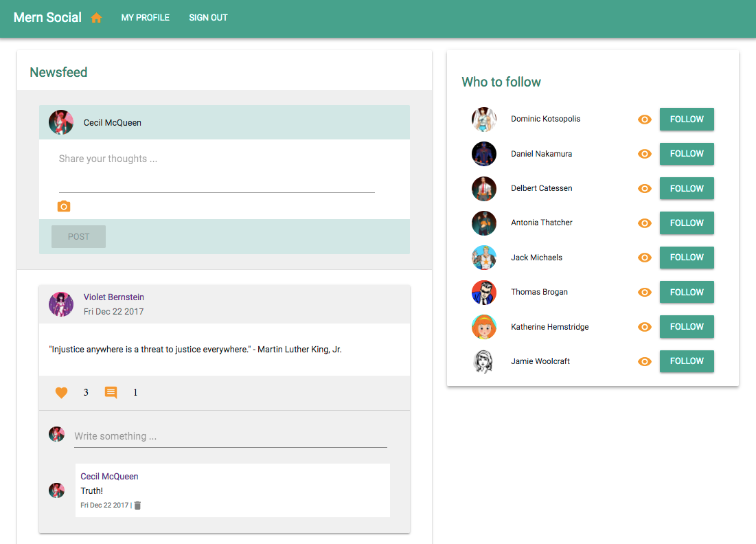Click Cecil McQueen name in comment
This screenshot has width=756, height=544.
(x=109, y=476)
